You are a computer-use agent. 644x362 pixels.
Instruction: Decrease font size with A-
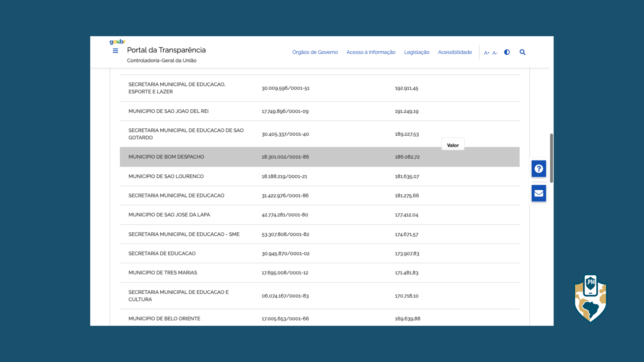495,53
